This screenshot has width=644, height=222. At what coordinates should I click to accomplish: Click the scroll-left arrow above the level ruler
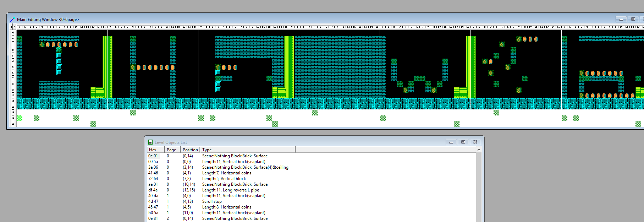tap(11, 27)
